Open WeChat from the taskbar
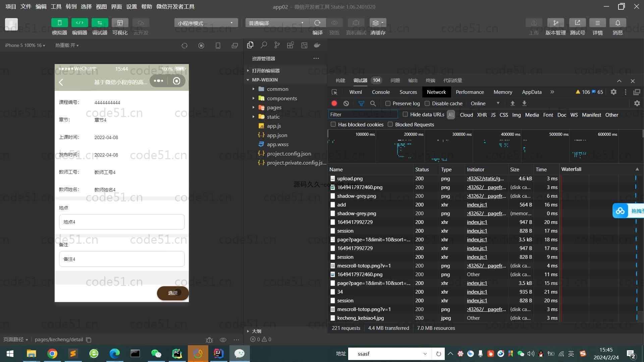This screenshot has height=362, width=644. pyautogui.click(x=156, y=354)
